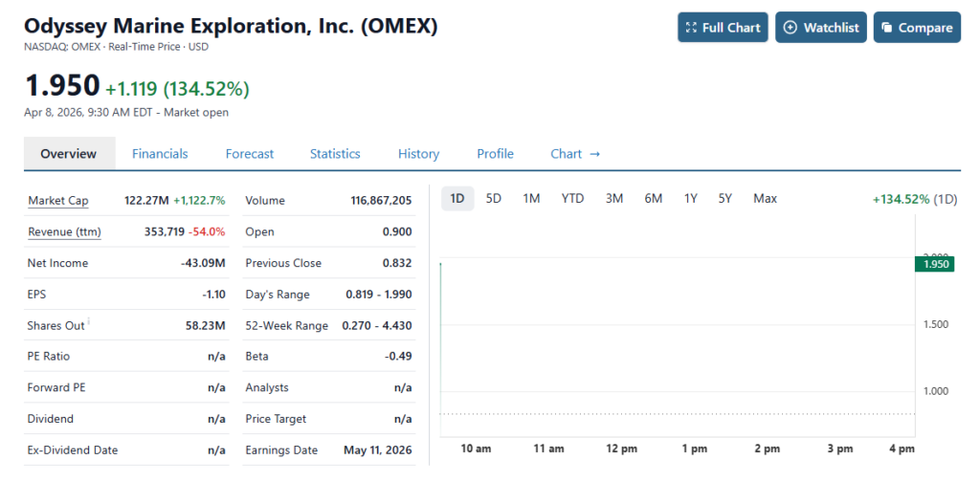Screen dimensions: 980x482
Task: Choose the YTD chart range
Action: tap(572, 199)
